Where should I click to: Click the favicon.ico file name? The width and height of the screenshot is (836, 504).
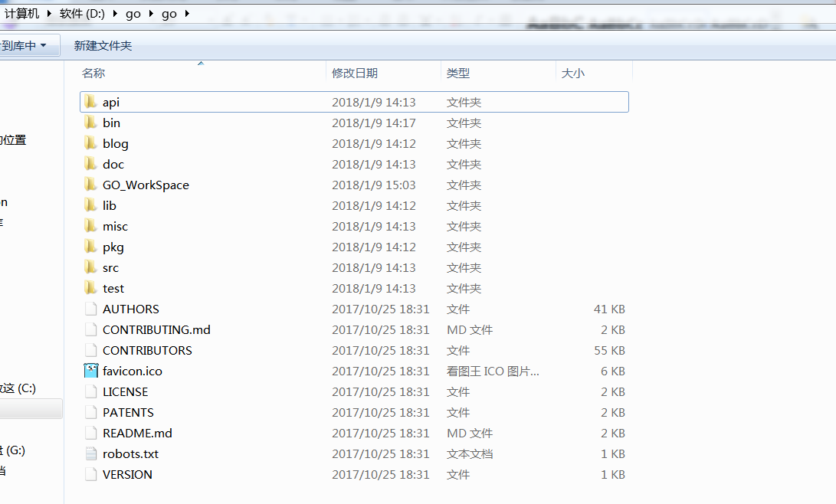tap(133, 371)
